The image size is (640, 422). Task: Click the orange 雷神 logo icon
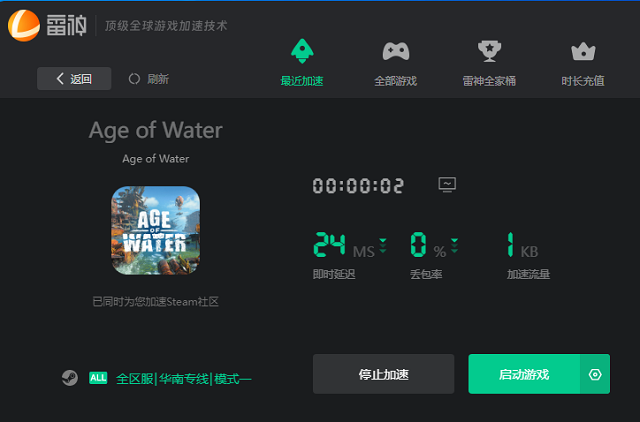pyautogui.click(x=24, y=26)
